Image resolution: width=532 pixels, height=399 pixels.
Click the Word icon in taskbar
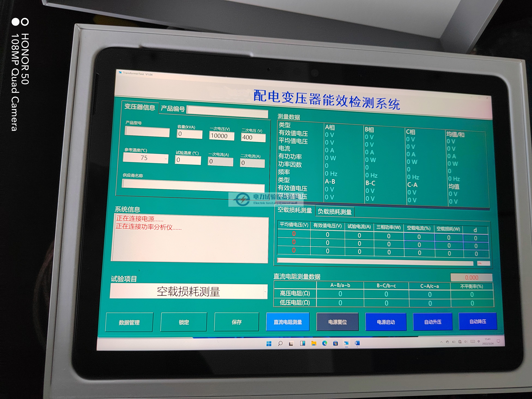[357, 343]
